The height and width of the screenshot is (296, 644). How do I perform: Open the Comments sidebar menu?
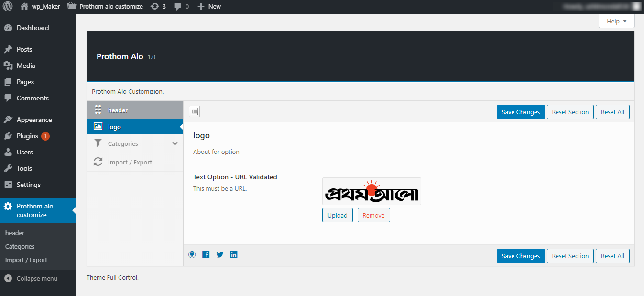(x=38, y=98)
